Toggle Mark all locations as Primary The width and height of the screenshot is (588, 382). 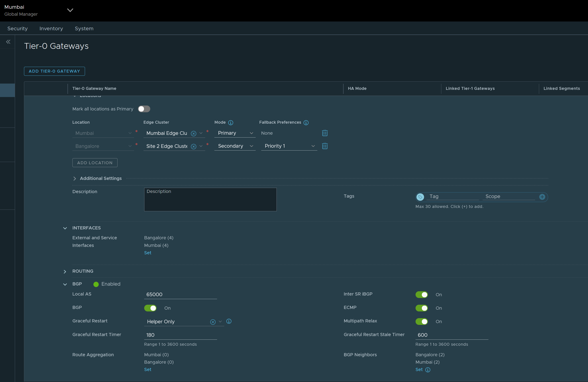click(x=144, y=109)
